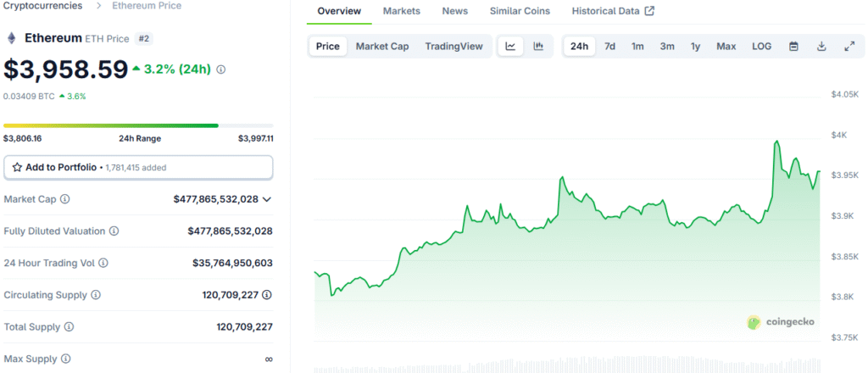Click the Fully Diluted Valuation $477,865,532,028 value

pos(231,231)
